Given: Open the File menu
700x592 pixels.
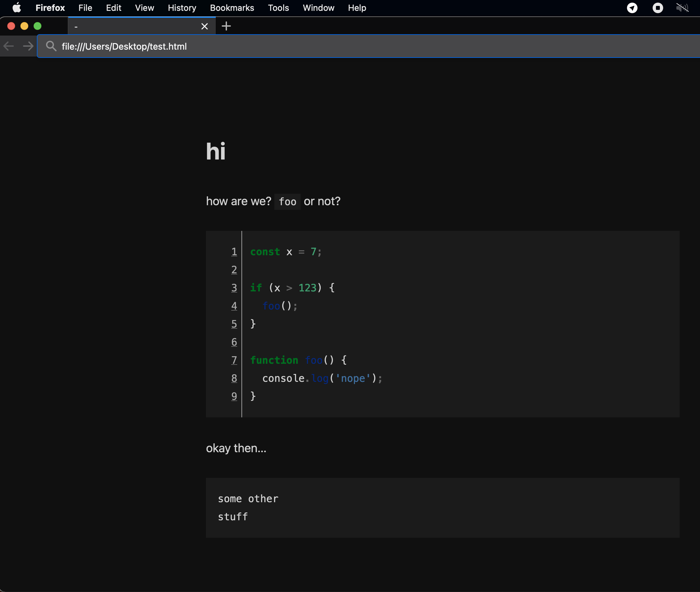Looking at the screenshot, I should coord(85,8).
